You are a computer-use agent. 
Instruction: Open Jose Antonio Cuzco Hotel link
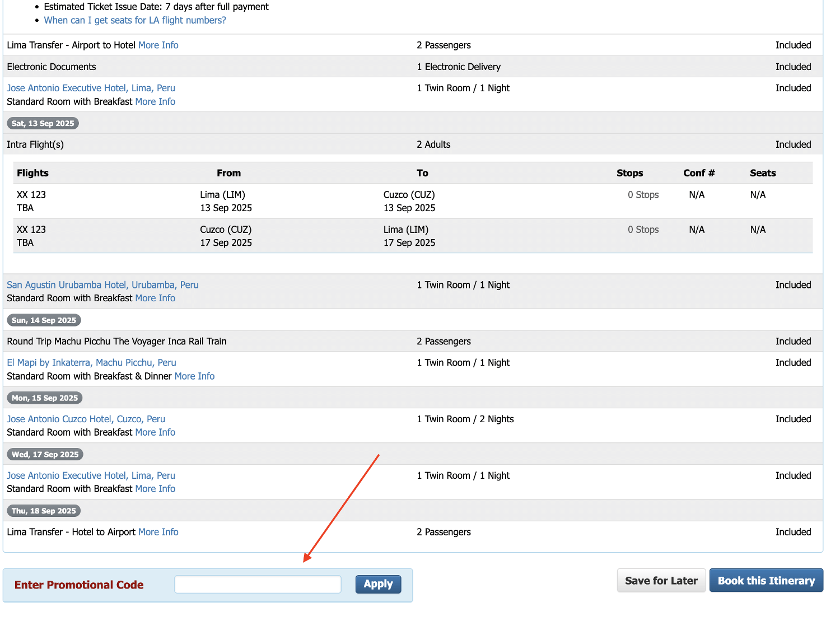pos(86,419)
